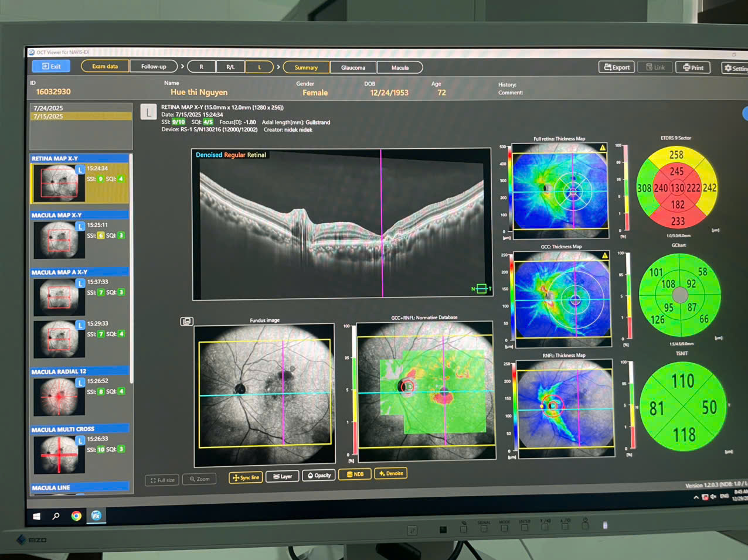748x560 pixels.
Task: Click the Exit button
Action: tap(52, 66)
